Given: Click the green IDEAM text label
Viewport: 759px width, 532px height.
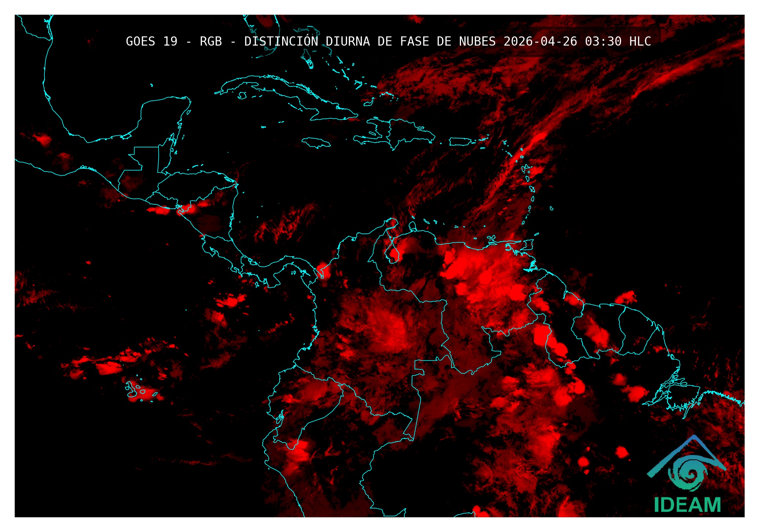Looking at the screenshot, I should point(687,504).
